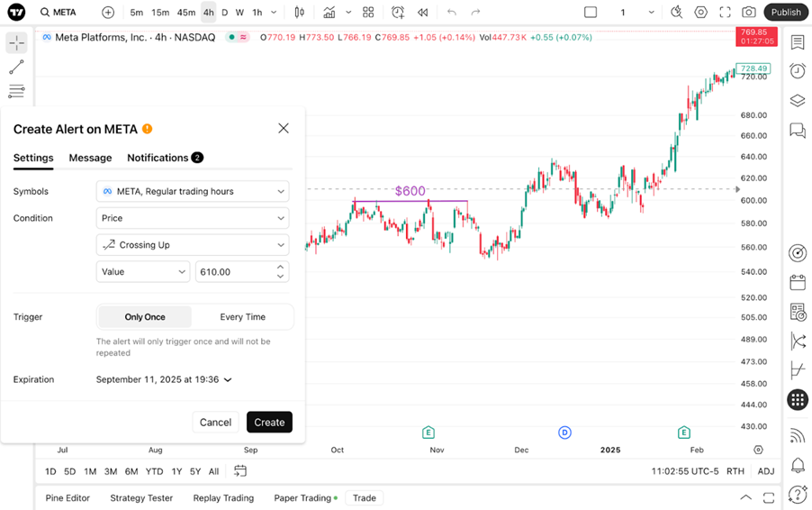Open the chats panel icon
The image size is (812, 510).
(798, 130)
